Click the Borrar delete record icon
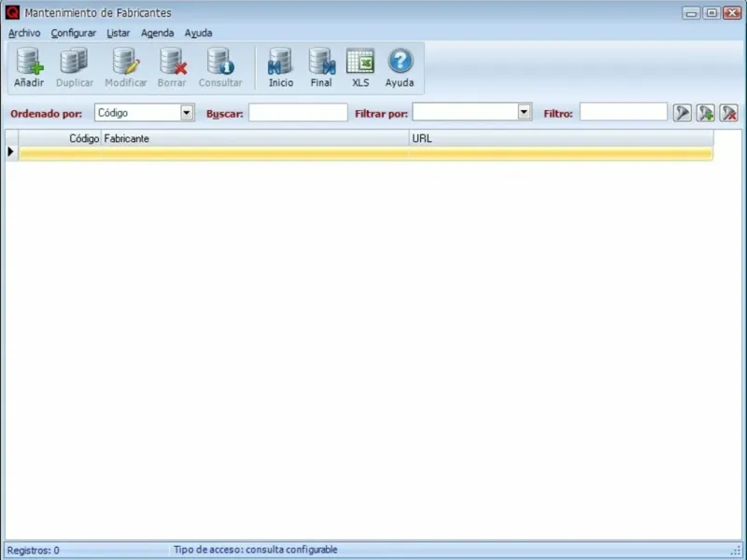 [173, 61]
